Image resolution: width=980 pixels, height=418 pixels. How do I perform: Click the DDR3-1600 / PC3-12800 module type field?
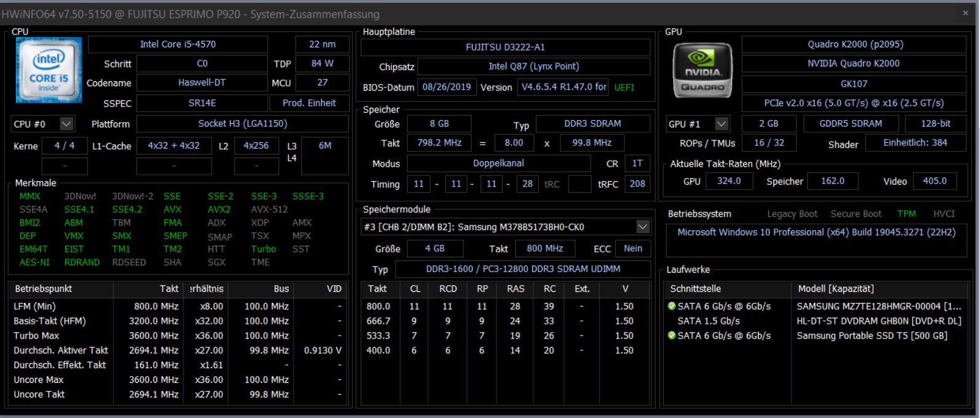[x=523, y=269]
